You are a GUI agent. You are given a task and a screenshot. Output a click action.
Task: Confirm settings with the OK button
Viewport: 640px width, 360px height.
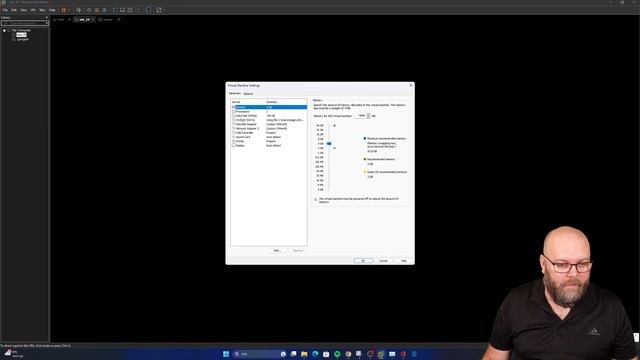point(363,260)
